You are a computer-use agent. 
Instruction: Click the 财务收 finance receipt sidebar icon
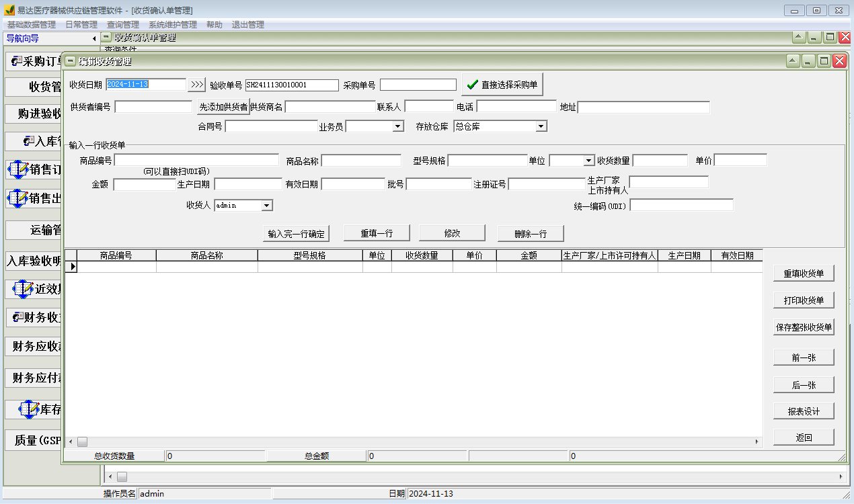pyautogui.click(x=18, y=317)
